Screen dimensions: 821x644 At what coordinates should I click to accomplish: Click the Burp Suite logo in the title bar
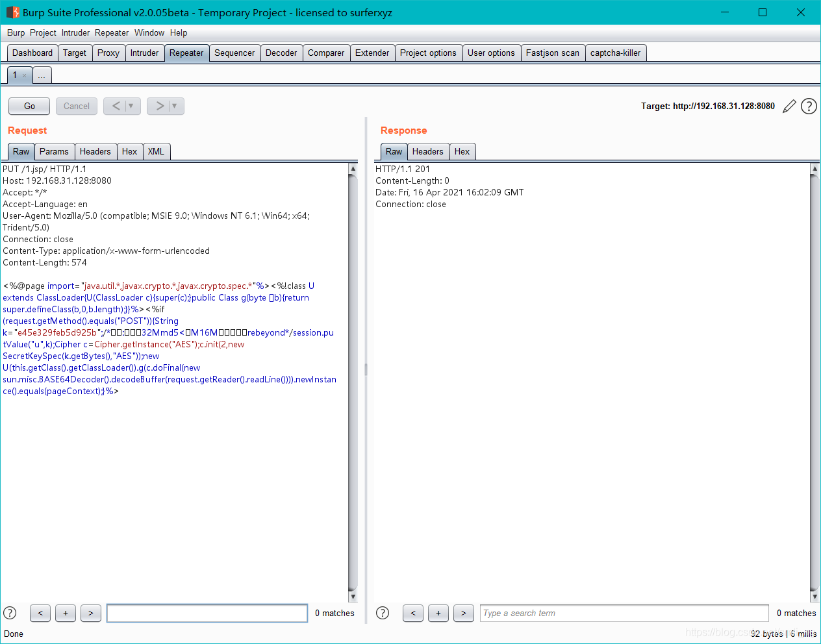point(12,12)
